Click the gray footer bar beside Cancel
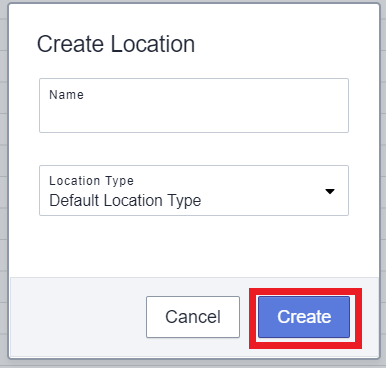This screenshot has height=368, width=386. click(78, 317)
